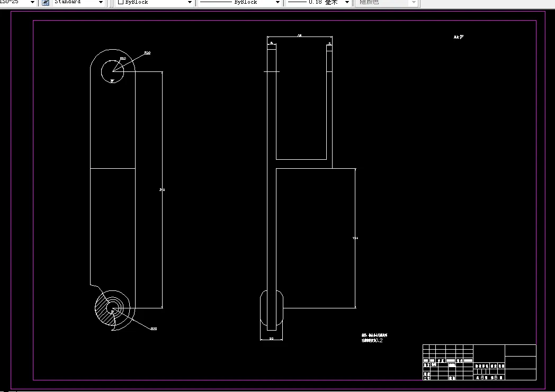This screenshot has width=555, height=392.
Task: Select the 30 width dimension text
Action: pyautogui.click(x=272, y=339)
